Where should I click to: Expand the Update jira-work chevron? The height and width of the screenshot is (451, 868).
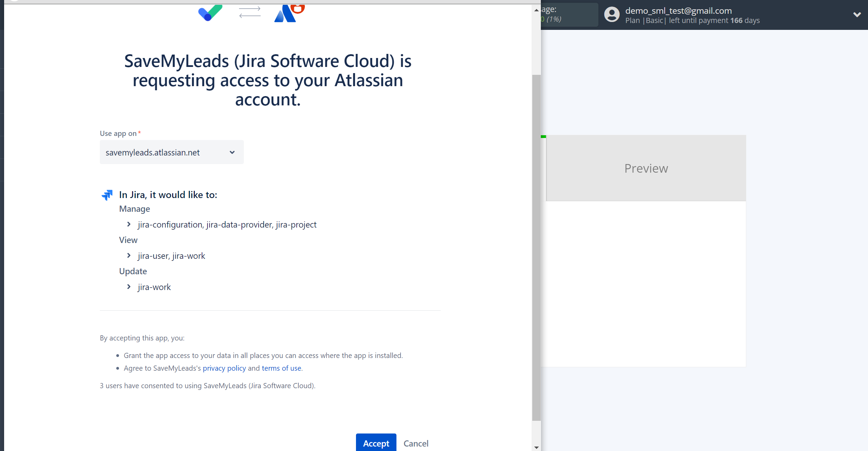[129, 287]
